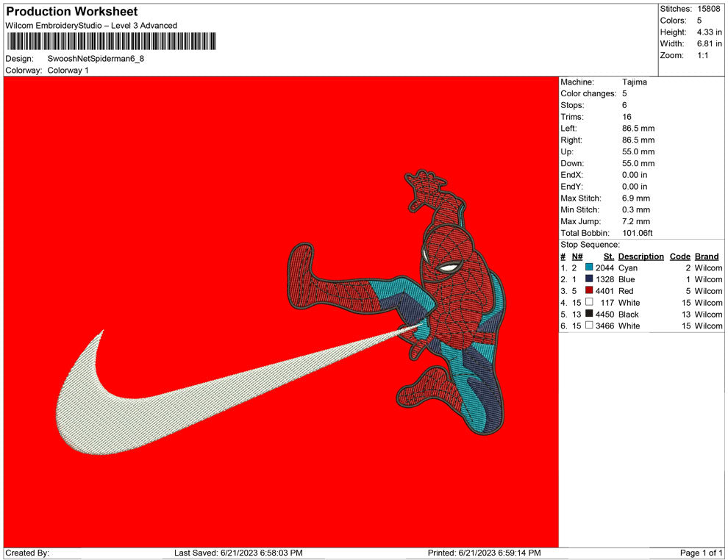
Task: Click the 'EndX:' label
Action: (571, 174)
